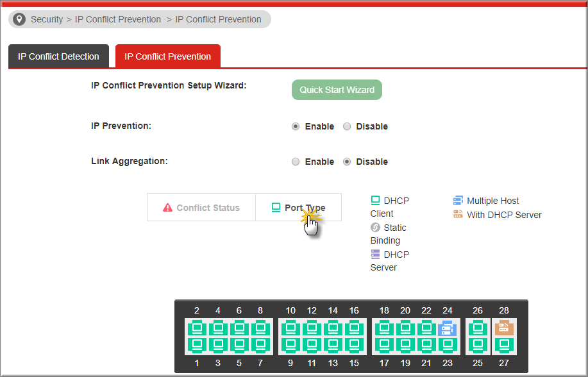This screenshot has height=377, width=588.
Task: Click first IP Conflict Prevention breadcrumb
Action: click(118, 19)
